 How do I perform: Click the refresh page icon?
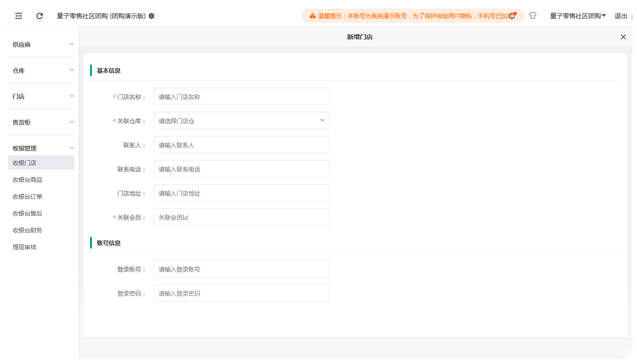pyautogui.click(x=40, y=16)
